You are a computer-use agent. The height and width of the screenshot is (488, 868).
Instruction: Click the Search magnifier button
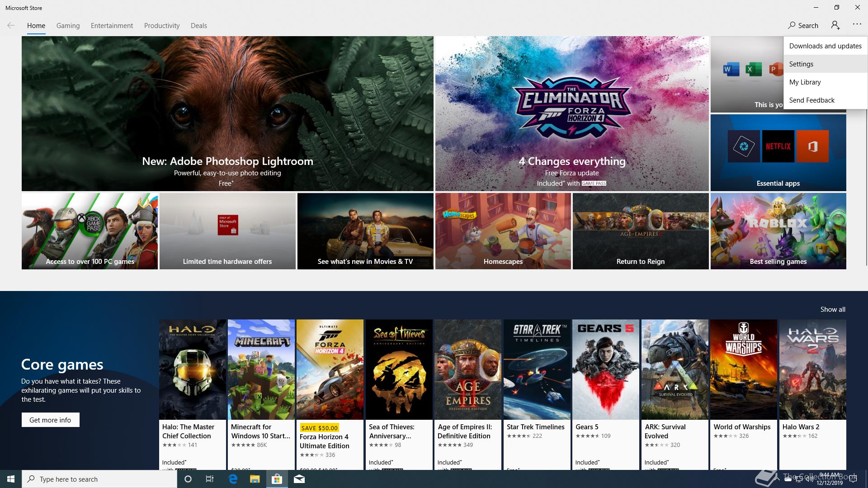click(803, 25)
